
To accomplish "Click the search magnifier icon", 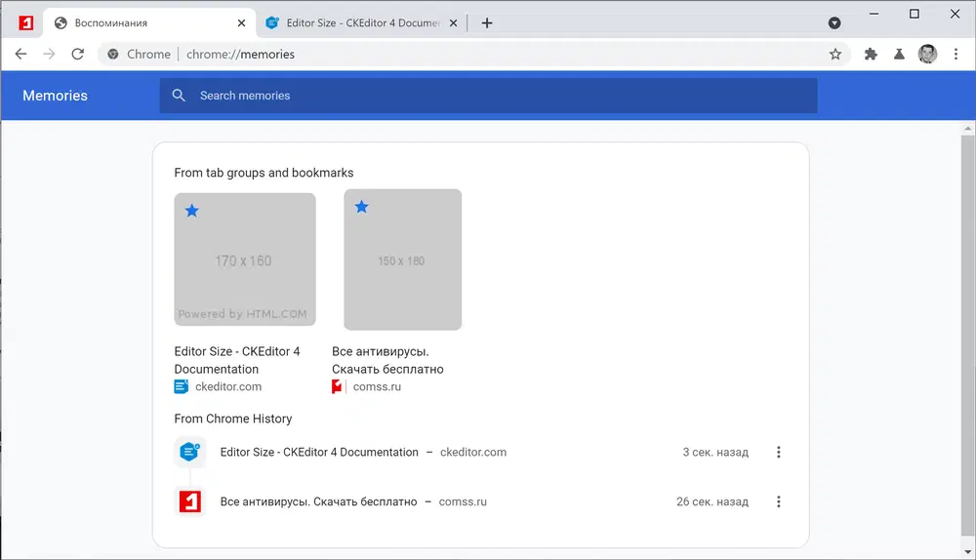I will tap(179, 96).
